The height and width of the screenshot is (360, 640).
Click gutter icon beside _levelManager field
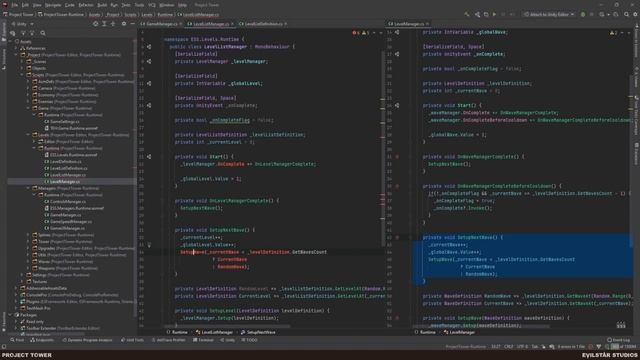click(x=149, y=62)
